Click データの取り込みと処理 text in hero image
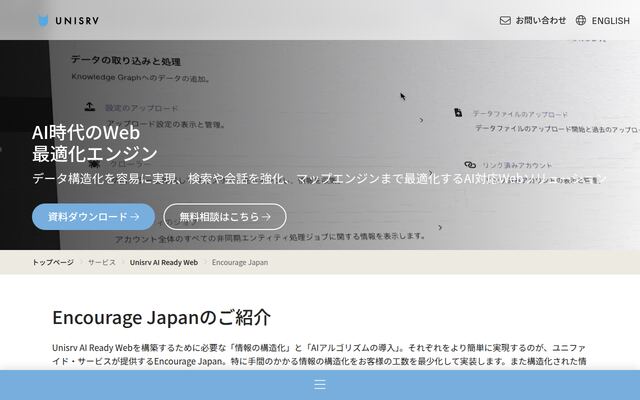 [126, 61]
